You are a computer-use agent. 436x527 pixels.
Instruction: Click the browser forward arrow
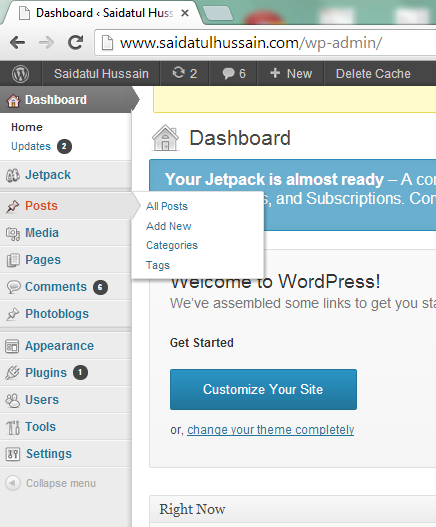pos(46,43)
